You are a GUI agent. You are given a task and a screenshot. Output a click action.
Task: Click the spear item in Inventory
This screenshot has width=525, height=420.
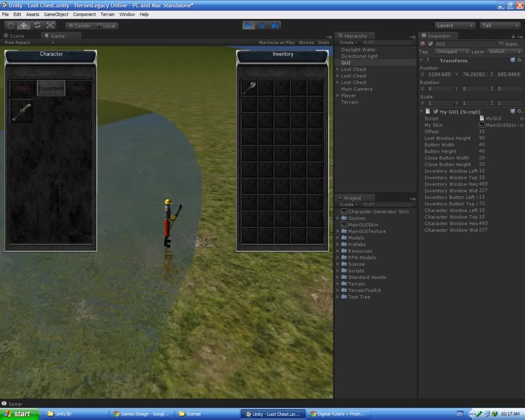[249, 88]
